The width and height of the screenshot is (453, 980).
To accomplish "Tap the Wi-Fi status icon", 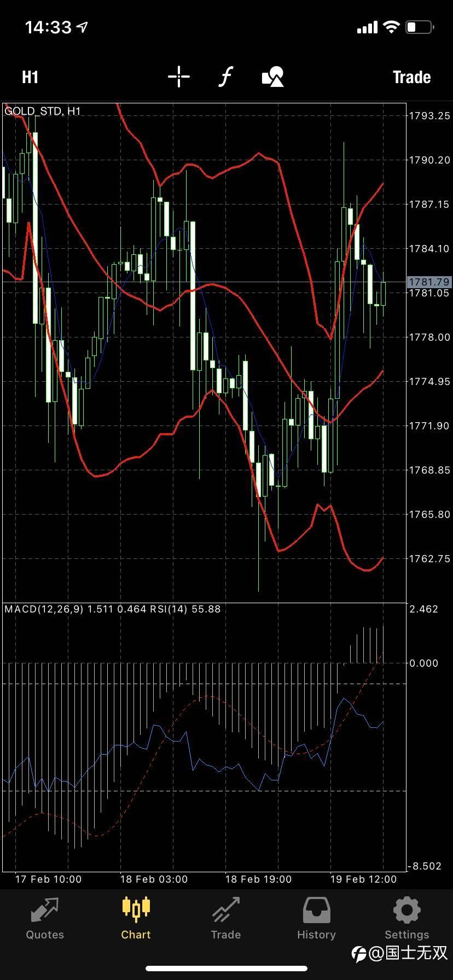I will pyautogui.click(x=391, y=27).
